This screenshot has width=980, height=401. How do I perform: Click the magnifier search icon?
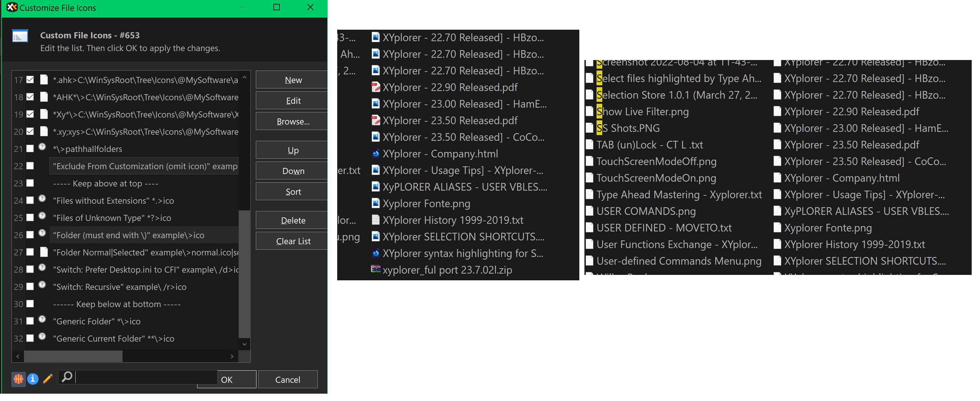click(67, 377)
